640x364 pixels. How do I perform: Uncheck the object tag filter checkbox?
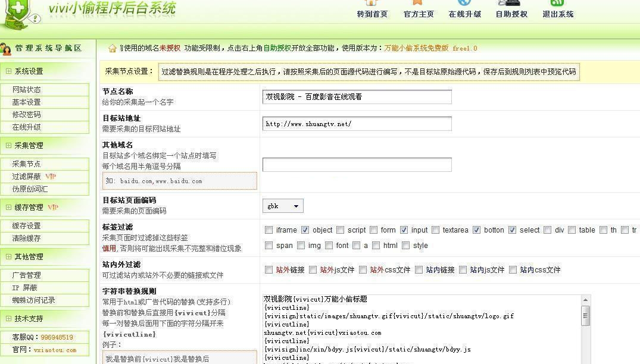coord(305,230)
